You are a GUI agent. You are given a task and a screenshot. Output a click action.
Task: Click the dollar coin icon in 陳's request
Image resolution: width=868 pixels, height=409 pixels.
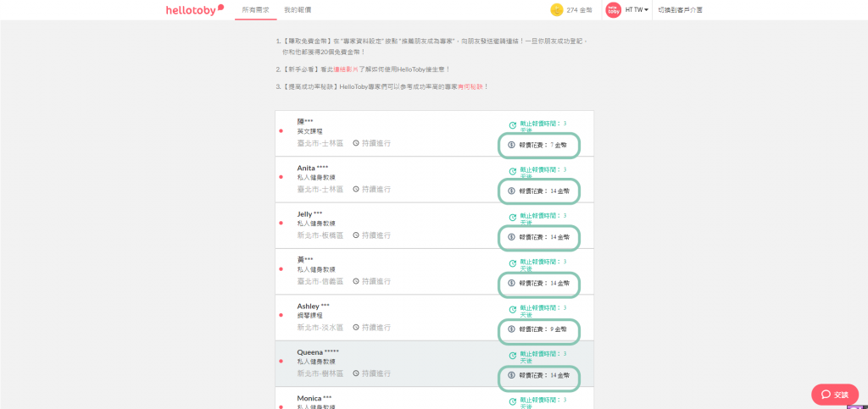pyautogui.click(x=511, y=145)
